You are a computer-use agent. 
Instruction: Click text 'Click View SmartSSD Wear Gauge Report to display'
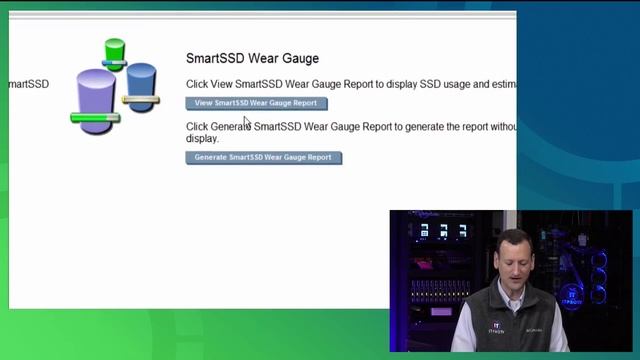tap(301, 84)
